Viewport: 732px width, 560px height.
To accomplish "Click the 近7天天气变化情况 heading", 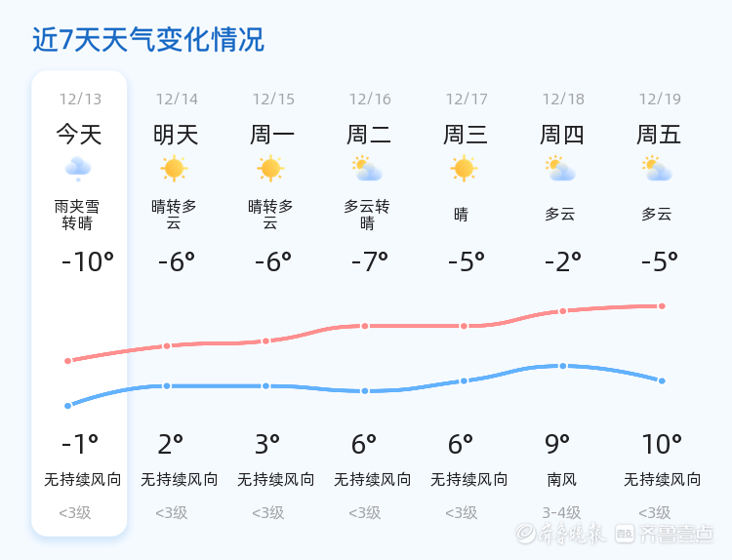I will click(x=148, y=40).
